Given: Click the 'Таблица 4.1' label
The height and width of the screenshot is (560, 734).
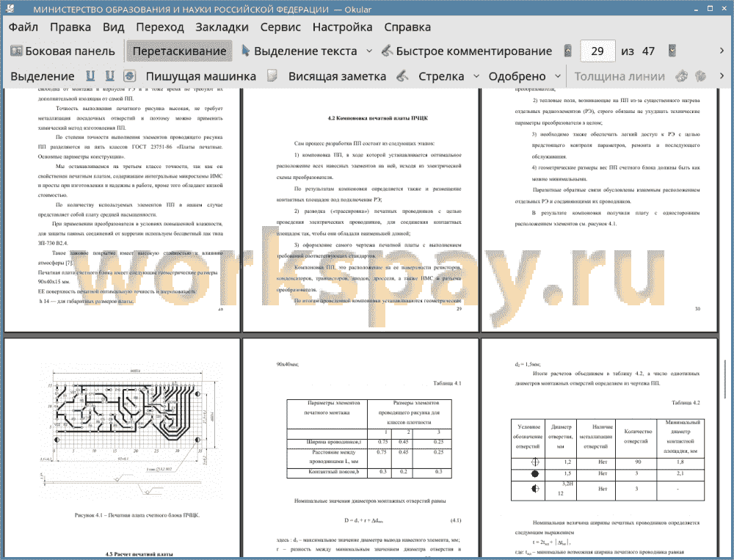Looking at the screenshot, I should [x=446, y=383].
